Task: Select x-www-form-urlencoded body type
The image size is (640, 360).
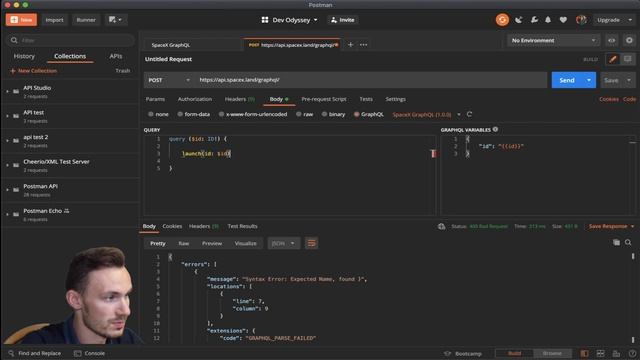Action: tap(253, 114)
